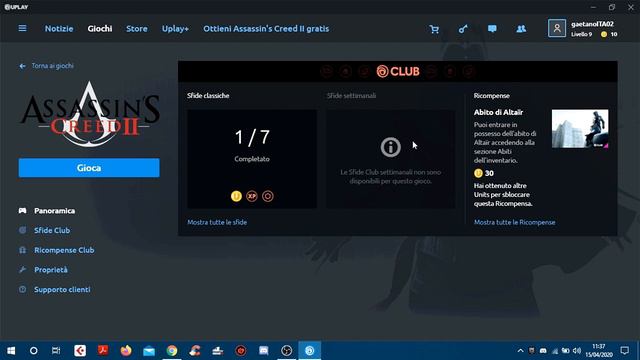Select the Giochi tab
This screenshot has width=640, height=360.
coord(100,29)
